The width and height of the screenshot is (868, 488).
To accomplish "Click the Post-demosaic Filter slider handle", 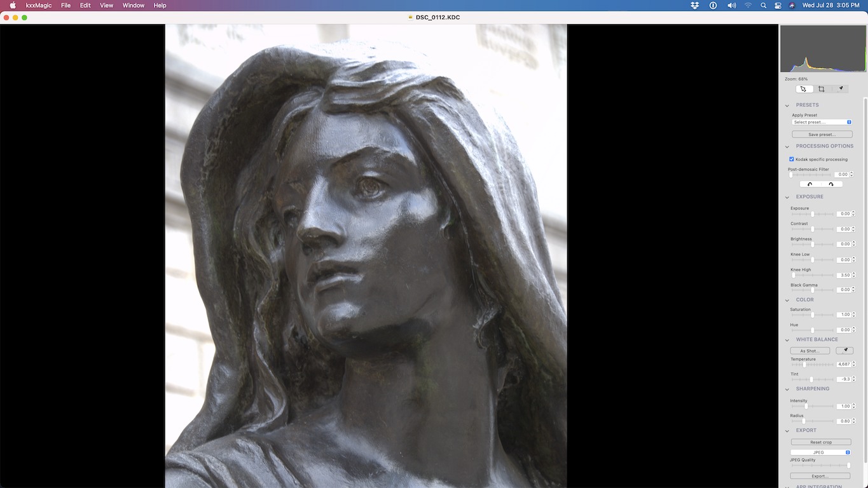I will coord(791,175).
